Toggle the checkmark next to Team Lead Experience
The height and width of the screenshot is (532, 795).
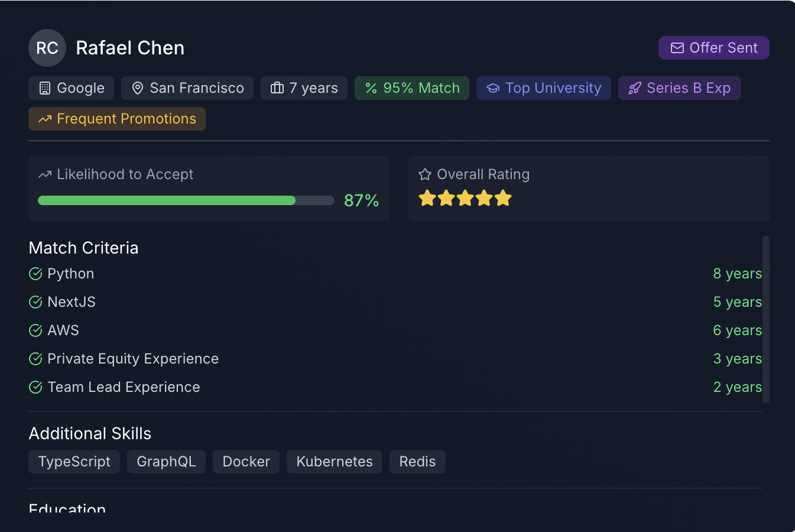[35, 387]
